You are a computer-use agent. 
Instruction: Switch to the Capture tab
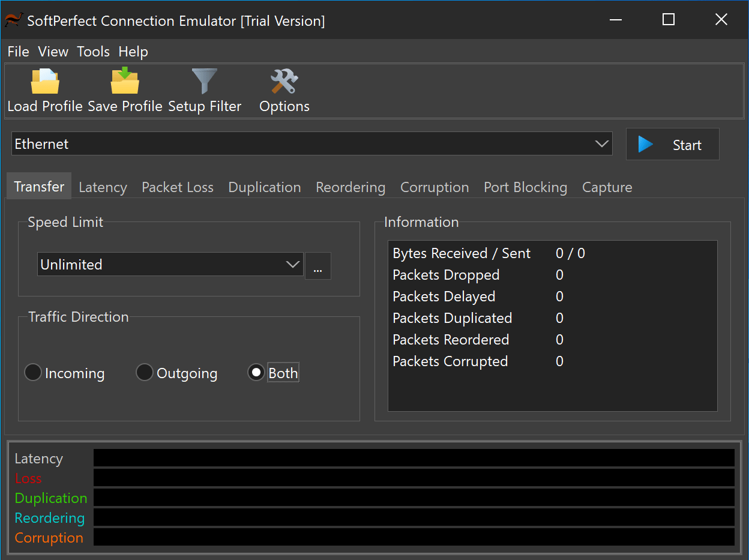click(x=607, y=187)
